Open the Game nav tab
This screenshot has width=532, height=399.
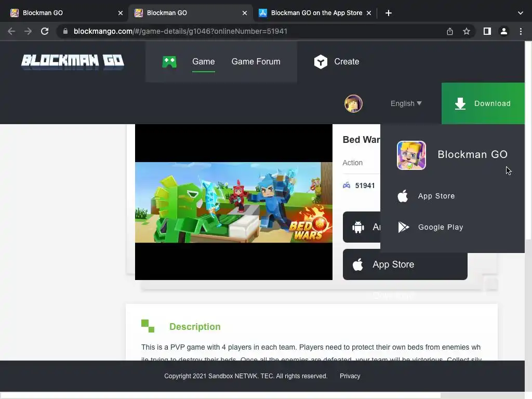tap(203, 62)
